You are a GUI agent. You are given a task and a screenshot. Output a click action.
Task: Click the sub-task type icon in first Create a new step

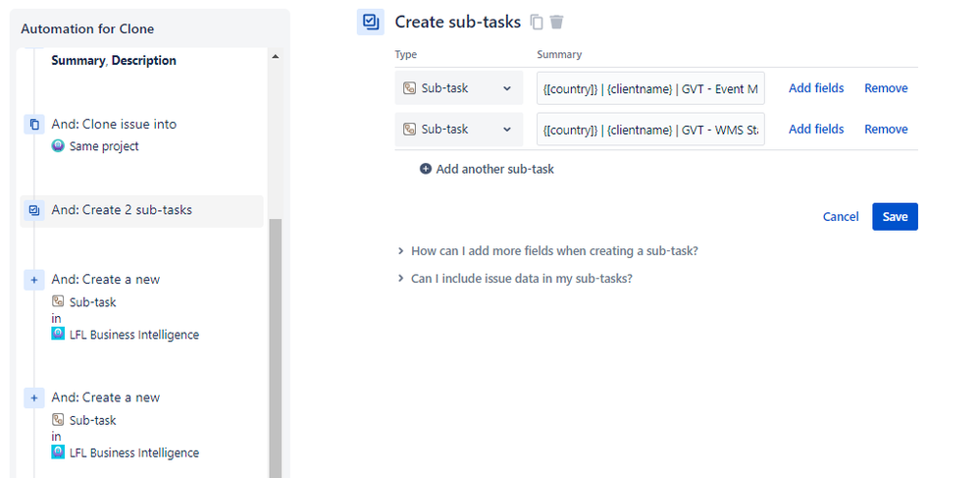pyautogui.click(x=58, y=301)
